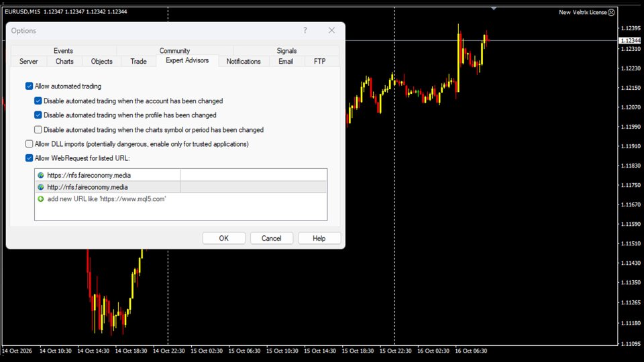644x362 pixels.
Task: Click the EURUSD,M15 chart title text
Action: point(23,12)
